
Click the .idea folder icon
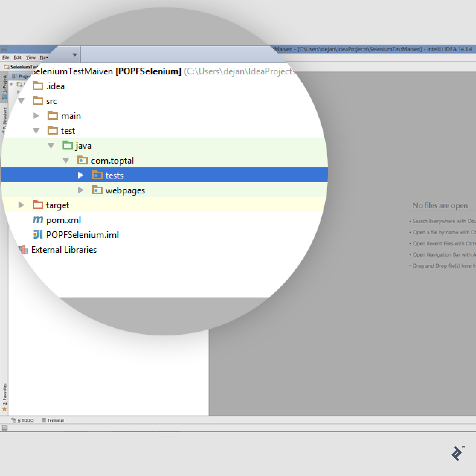click(x=38, y=86)
